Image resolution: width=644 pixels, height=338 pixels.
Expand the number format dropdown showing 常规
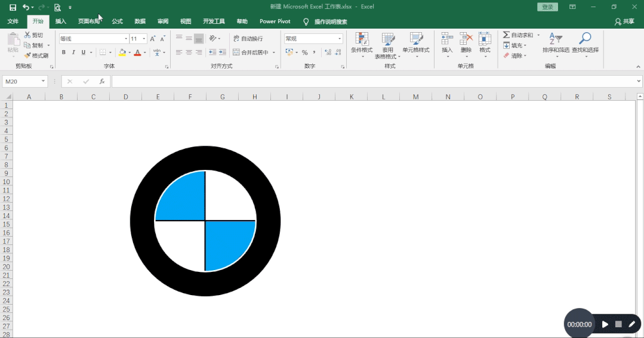[340, 39]
